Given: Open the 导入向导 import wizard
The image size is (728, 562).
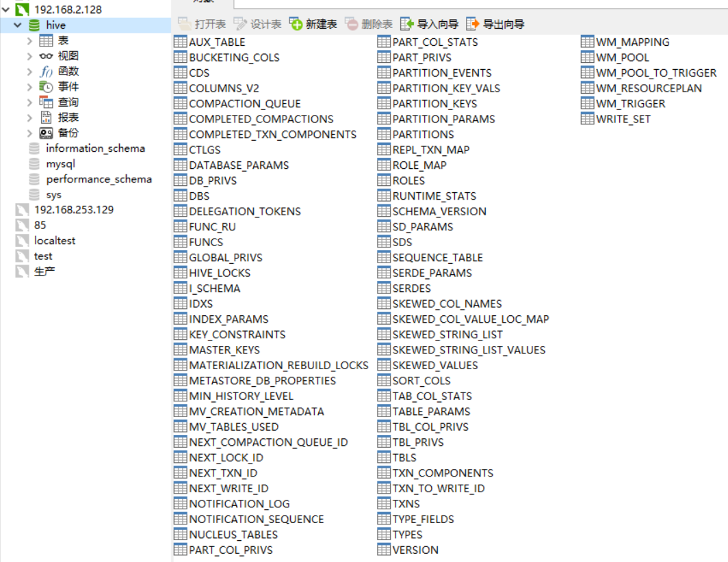Looking at the screenshot, I should (x=430, y=24).
